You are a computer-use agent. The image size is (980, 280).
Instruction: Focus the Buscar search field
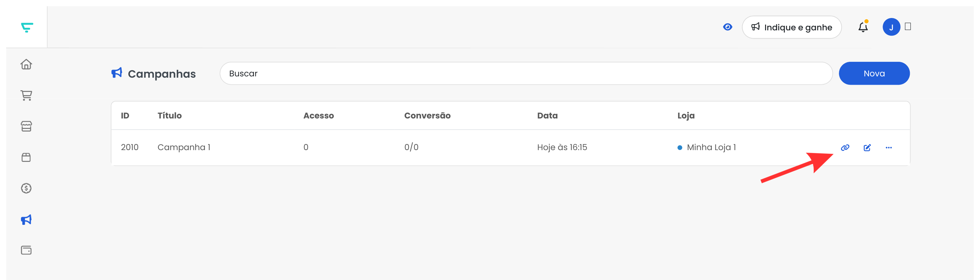point(526,73)
